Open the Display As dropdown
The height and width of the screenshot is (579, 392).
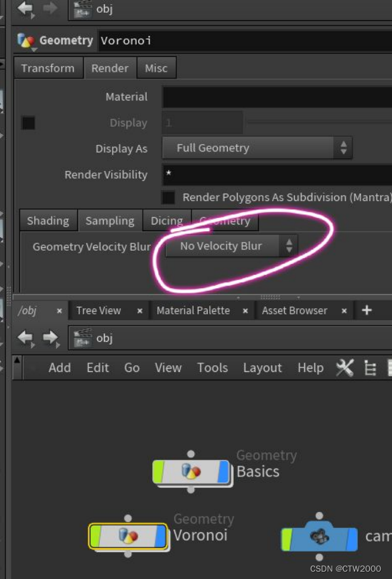click(x=257, y=148)
